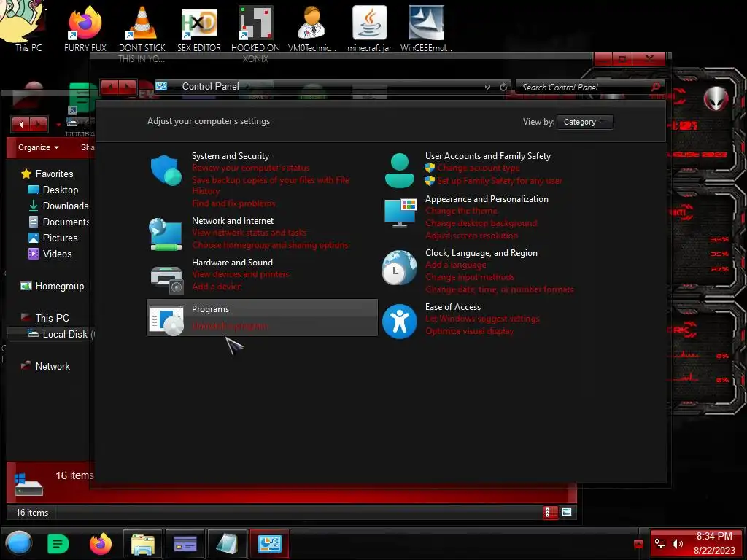The image size is (747, 560).
Task: Go back in Explorer window
Action: (20, 125)
